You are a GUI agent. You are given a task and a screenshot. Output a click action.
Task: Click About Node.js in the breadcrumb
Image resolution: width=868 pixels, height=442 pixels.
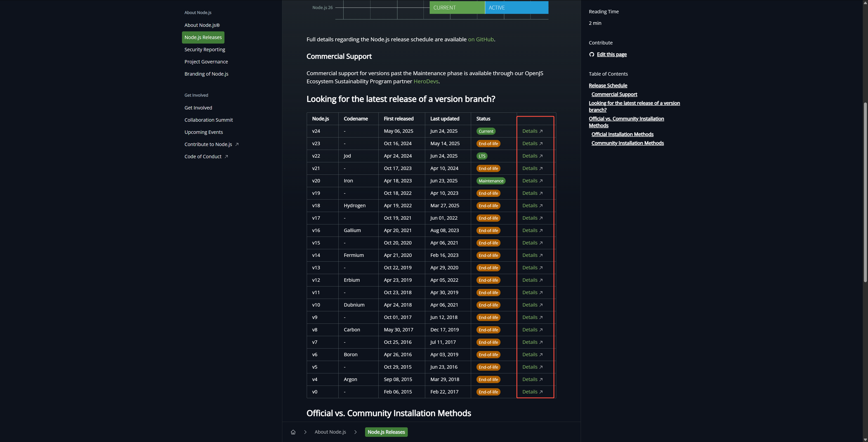point(330,432)
